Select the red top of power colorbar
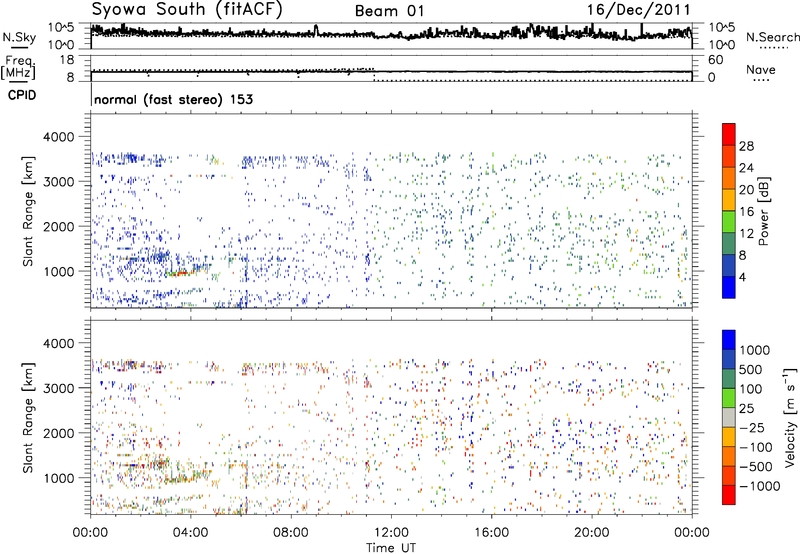This screenshot has height=554, width=800. [729, 135]
